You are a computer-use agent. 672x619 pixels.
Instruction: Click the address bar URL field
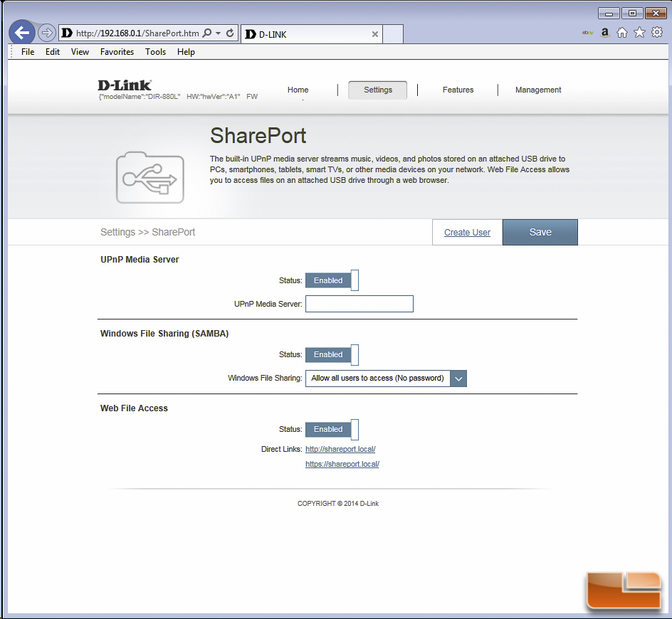(x=137, y=33)
